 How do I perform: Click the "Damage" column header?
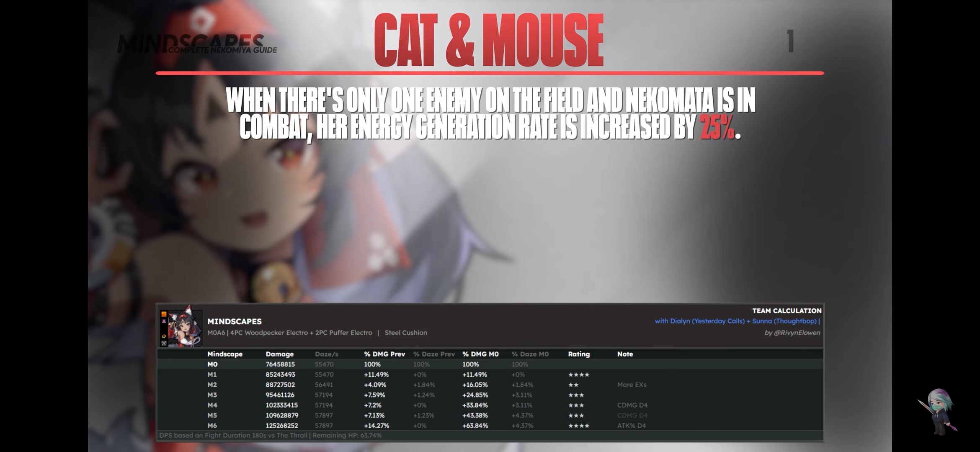click(x=280, y=354)
